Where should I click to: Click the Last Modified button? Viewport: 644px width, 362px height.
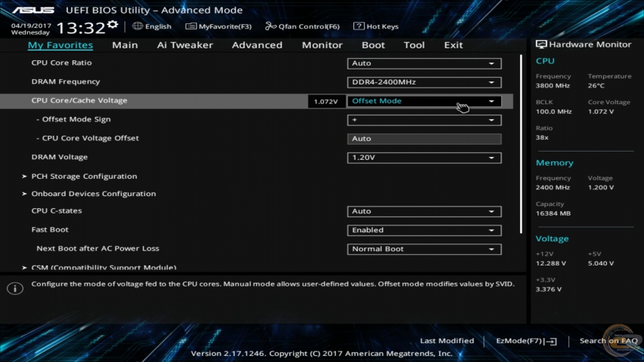tap(447, 341)
